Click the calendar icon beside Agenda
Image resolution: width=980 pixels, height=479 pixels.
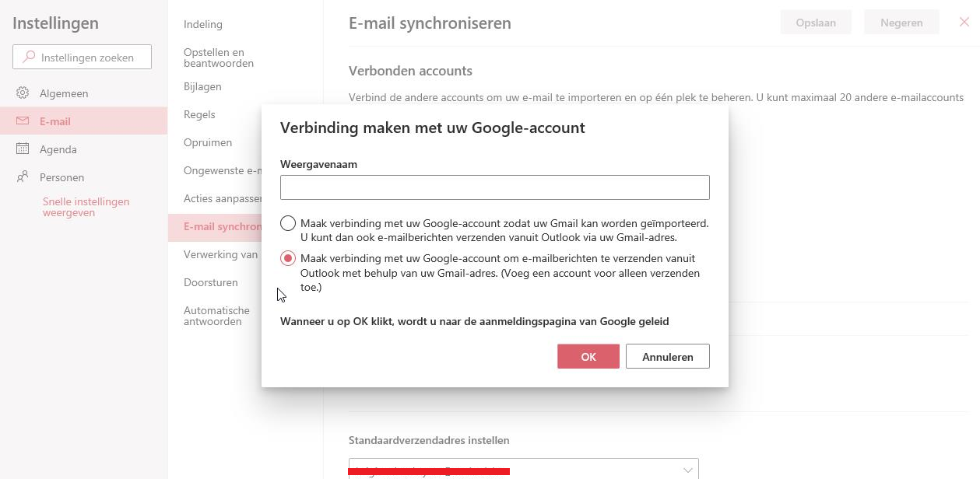(23, 149)
